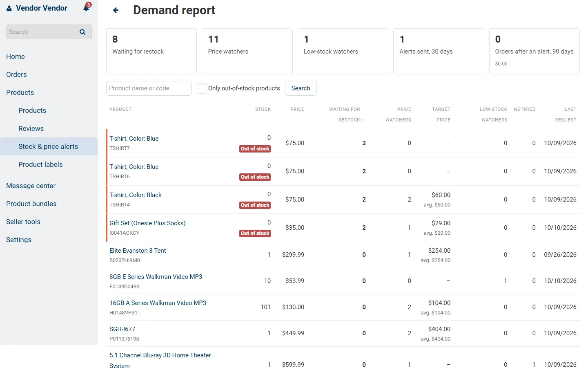This screenshot has height=368, width=588.
Task: Click the Product column header
Action: click(120, 109)
